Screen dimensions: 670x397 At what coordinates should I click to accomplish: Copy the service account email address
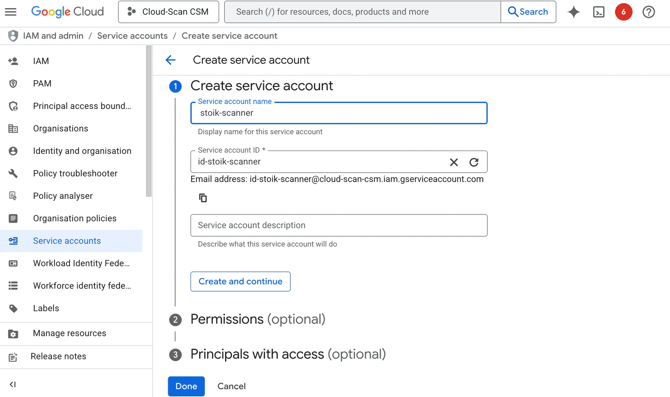coord(203,197)
